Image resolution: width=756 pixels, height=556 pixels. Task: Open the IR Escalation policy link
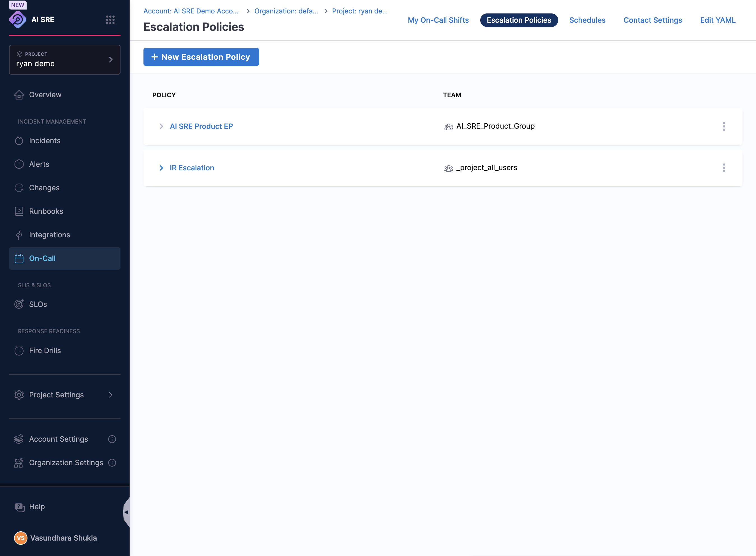point(192,168)
